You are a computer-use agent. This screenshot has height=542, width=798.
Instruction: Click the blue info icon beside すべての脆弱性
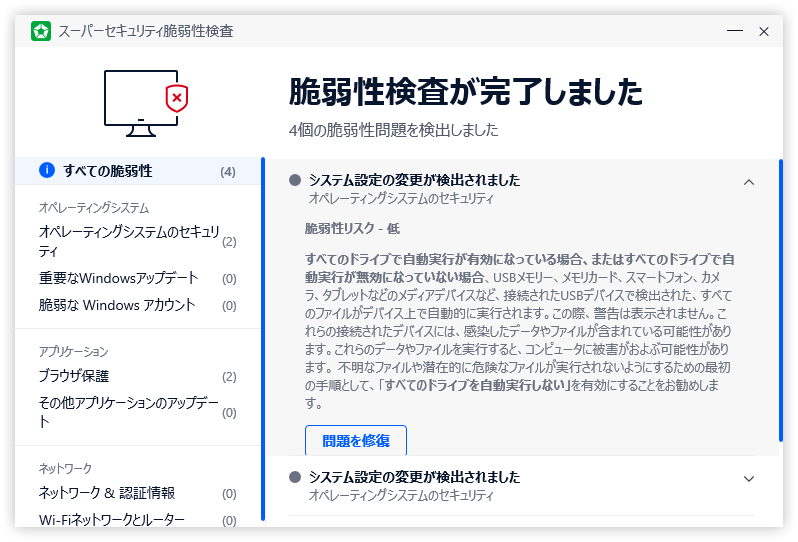[47, 170]
